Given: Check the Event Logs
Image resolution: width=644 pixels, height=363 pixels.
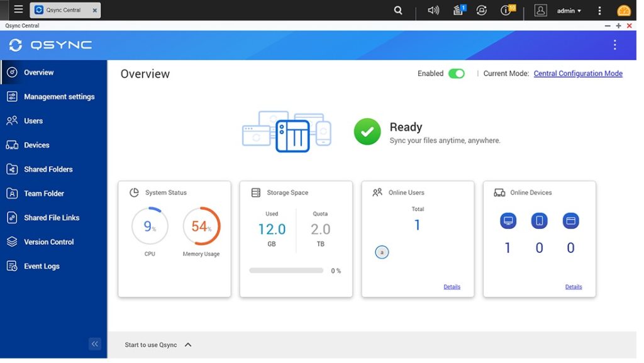Looking at the screenshot, I should (x=43, y=265).
